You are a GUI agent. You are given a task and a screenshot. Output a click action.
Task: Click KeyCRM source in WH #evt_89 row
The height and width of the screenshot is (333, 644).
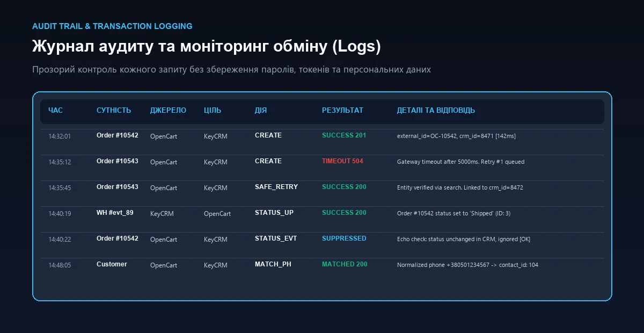coord(162,214)
